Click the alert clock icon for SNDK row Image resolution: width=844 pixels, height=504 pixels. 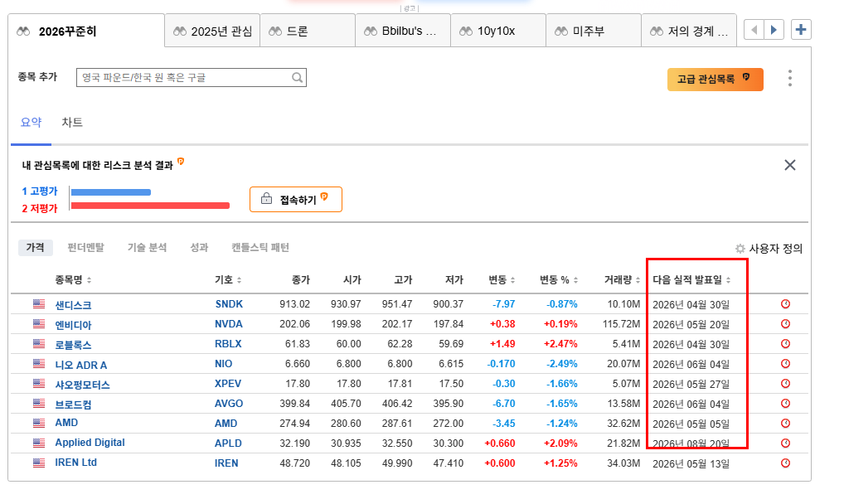coord(785,304)
